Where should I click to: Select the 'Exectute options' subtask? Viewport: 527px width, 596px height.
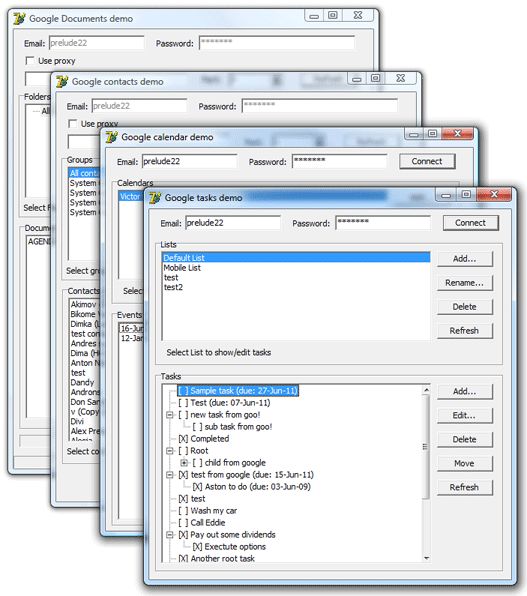tap(229, 547)
